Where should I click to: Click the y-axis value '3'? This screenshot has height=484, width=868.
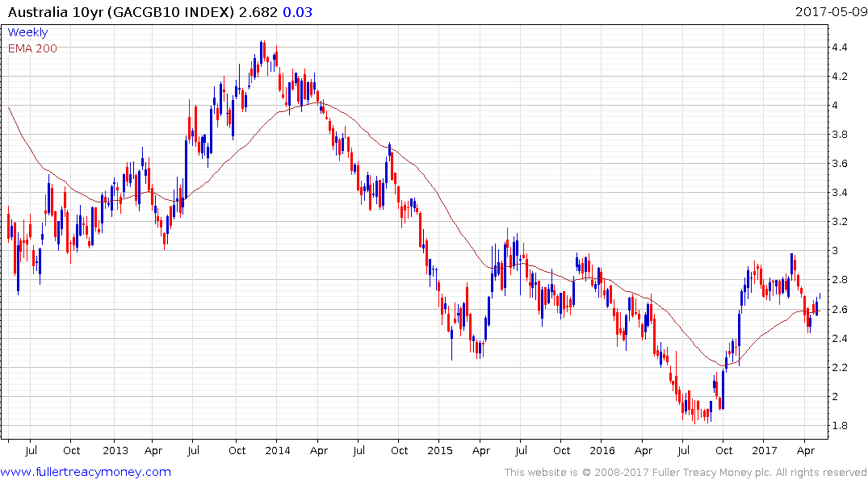click(835, 251)
